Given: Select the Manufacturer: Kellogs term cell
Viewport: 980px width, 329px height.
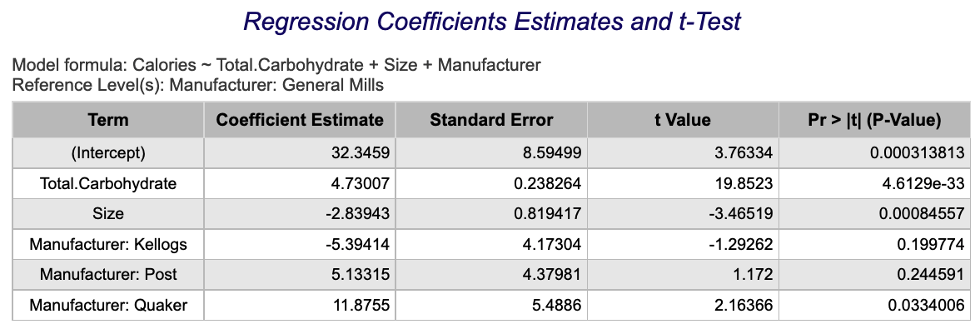Looking at the screenshot, I should coord(108,245).
